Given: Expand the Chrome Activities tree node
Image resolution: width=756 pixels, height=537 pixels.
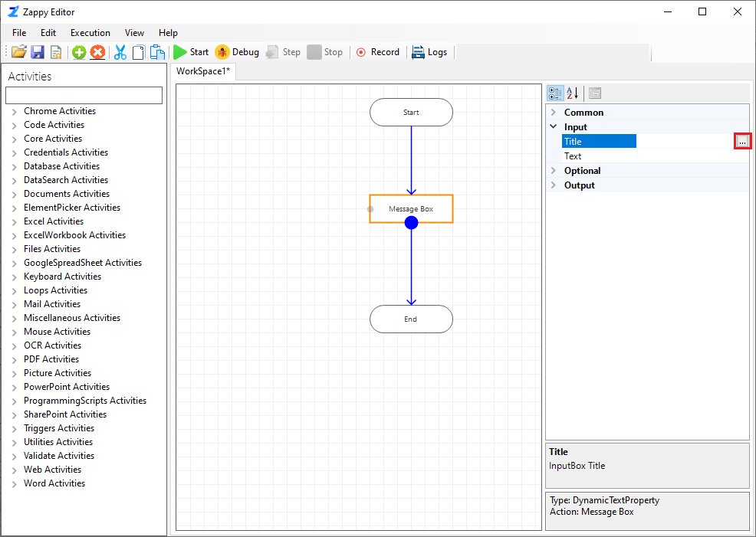Looking at the screenshot, I should tap(15, 112).
